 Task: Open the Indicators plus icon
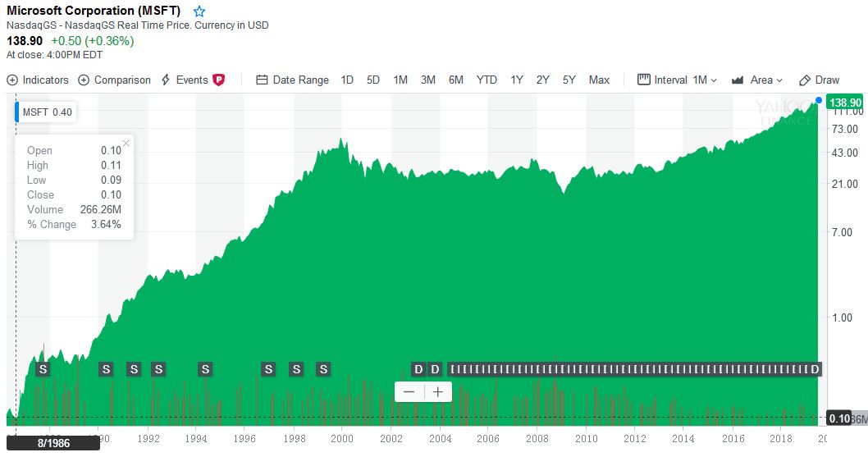[12, 80]
